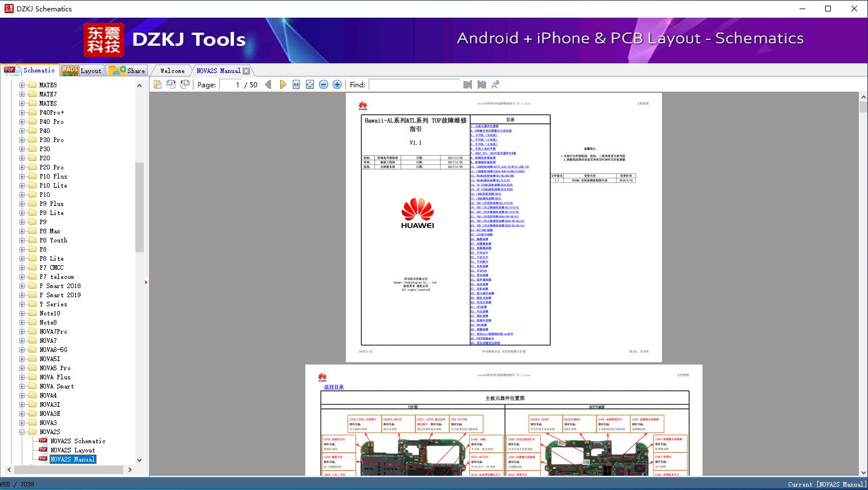Image resolution: width=868 pixels, height=490 pixels.
Task: Select the NOVA Smart folder
Action: click(56, 386)
